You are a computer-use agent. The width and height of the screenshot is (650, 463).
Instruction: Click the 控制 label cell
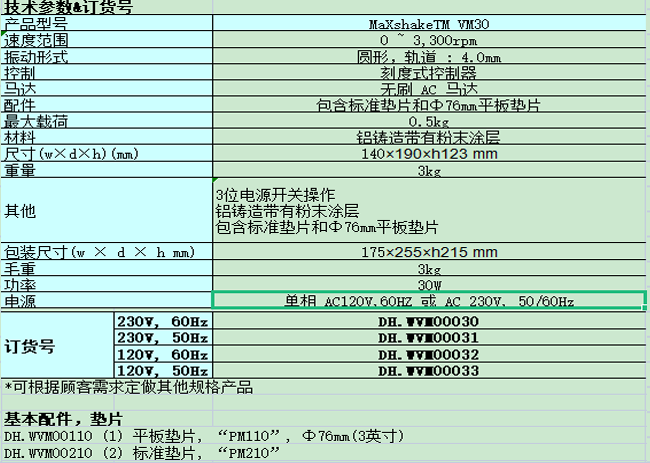coord(107,72)
